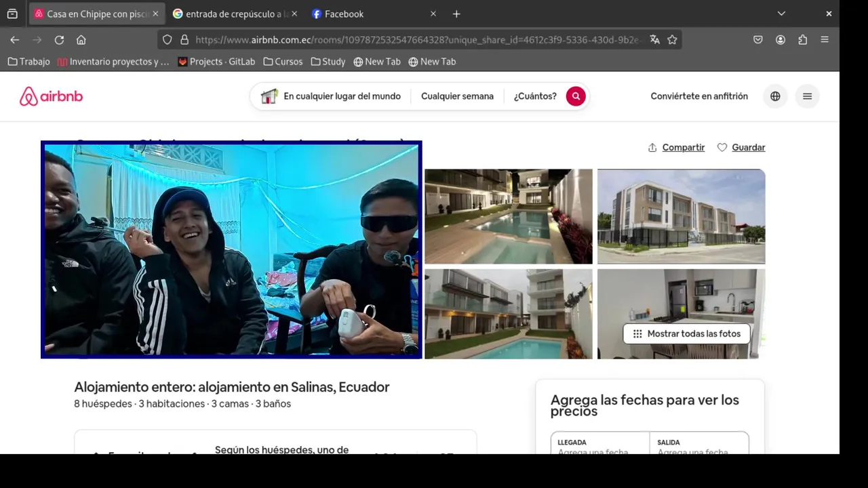
Task: Open the Study bookmarks folder
Action: [328, 62]
